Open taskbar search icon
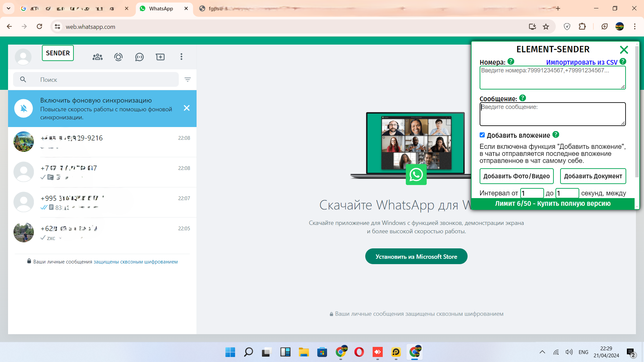This screenshot has width=644, height=362. [249, 352]
